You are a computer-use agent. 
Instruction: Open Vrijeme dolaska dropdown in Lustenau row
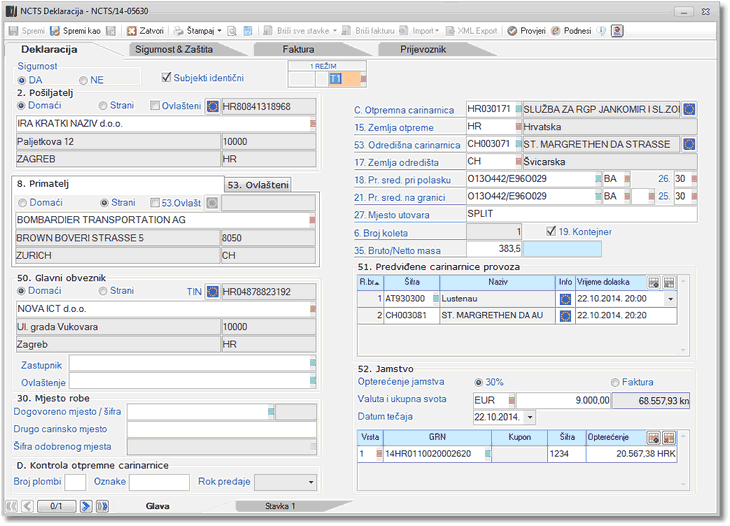[x=671, y=299]
